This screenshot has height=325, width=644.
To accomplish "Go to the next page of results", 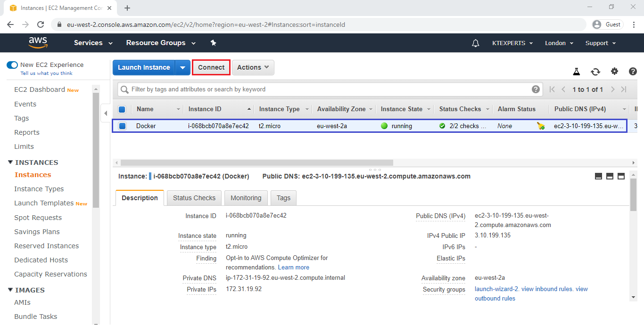I will coord(612,89).
